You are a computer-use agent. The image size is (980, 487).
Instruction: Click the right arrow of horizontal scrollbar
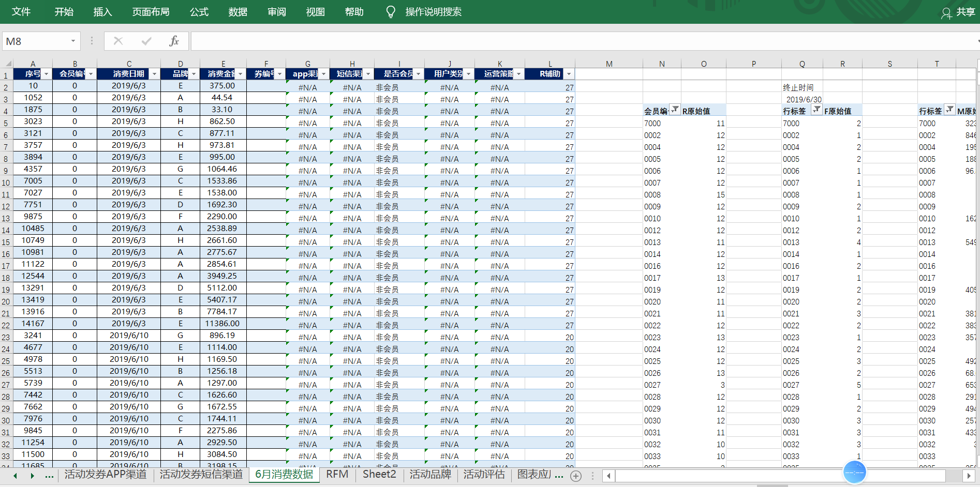coord(969,476)
